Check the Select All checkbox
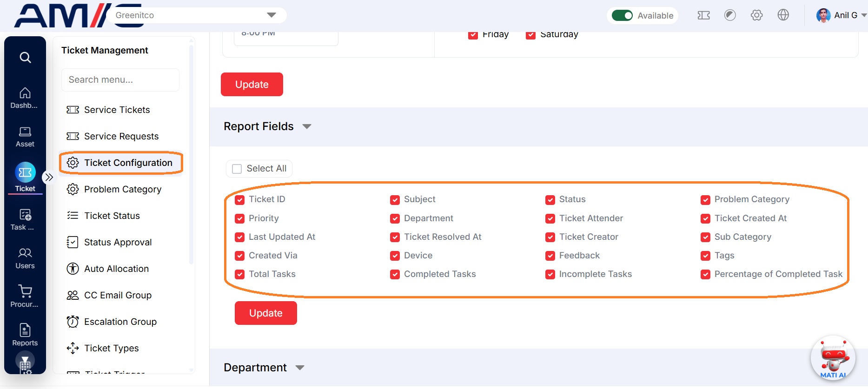The height and width of the screenshot is (389, 868). (x=237, y=169)
